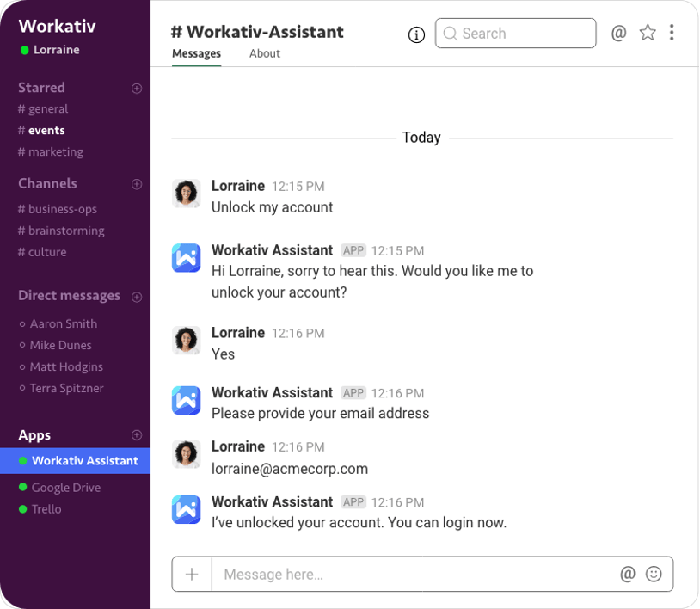This screenshot has width=700, height=609.
Task: Click the plus next to Direct messages
Action: click(136, 296)
